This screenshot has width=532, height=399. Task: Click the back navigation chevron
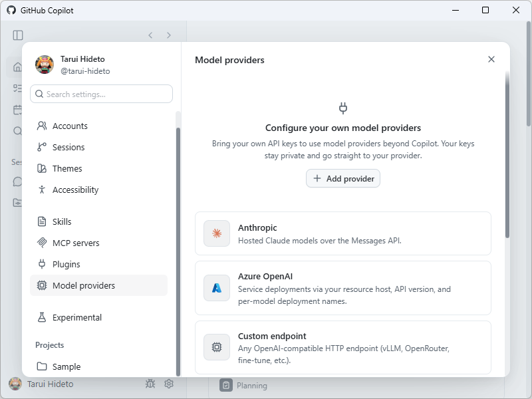coord(150,35)
